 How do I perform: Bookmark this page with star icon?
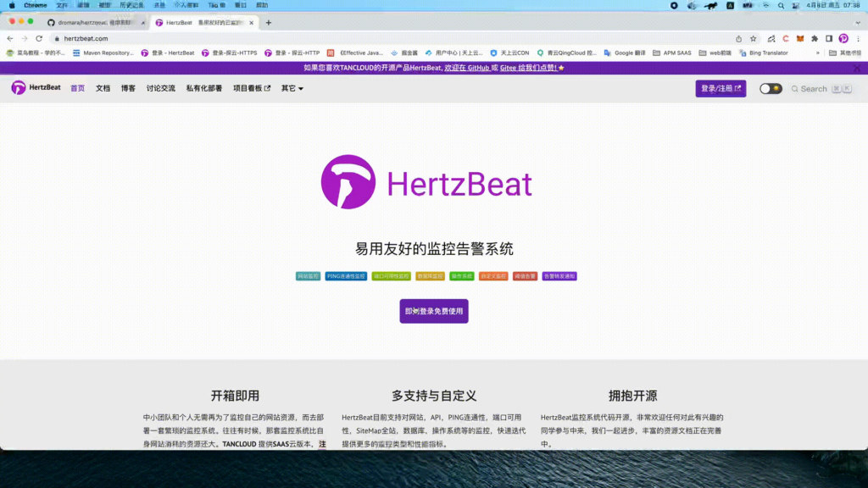point(754,39)
